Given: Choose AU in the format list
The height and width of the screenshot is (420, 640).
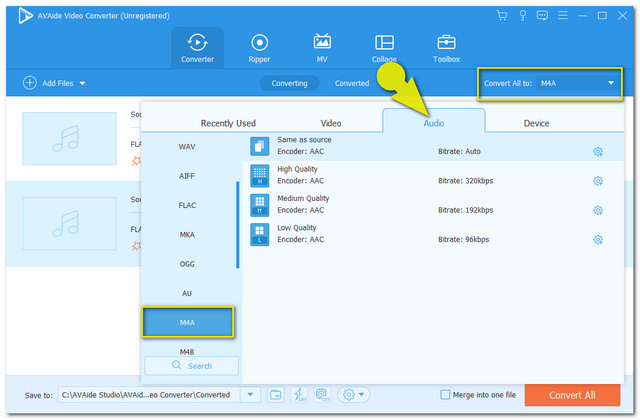Looking at the screenshot, I should (187, 293).
